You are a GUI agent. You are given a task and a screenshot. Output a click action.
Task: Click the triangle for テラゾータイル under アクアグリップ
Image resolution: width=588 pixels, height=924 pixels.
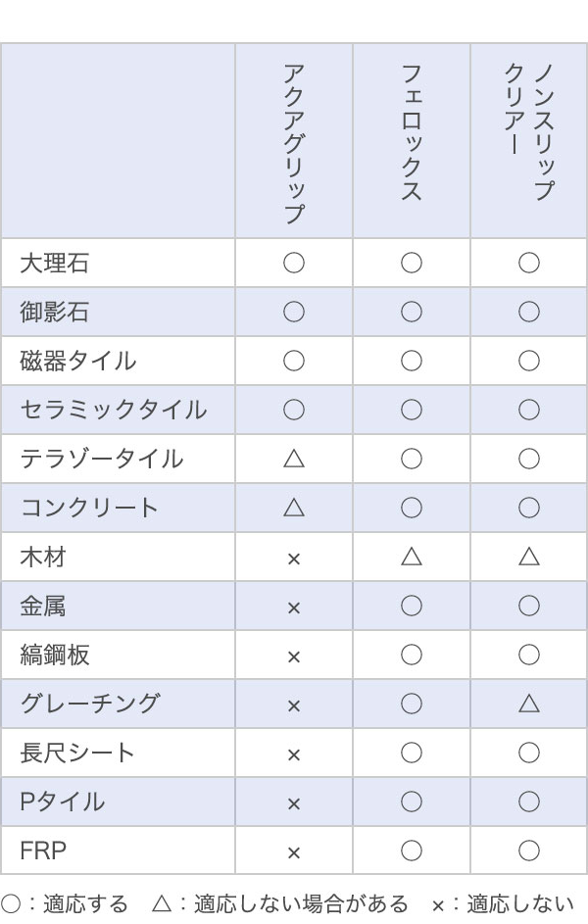click(x=294, y=458)
